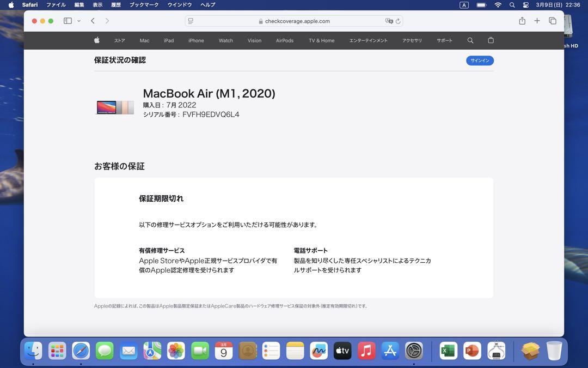Open FaceTime from the Dock
The height and width of the screenshot is (368, 588).
click(200, 351)
